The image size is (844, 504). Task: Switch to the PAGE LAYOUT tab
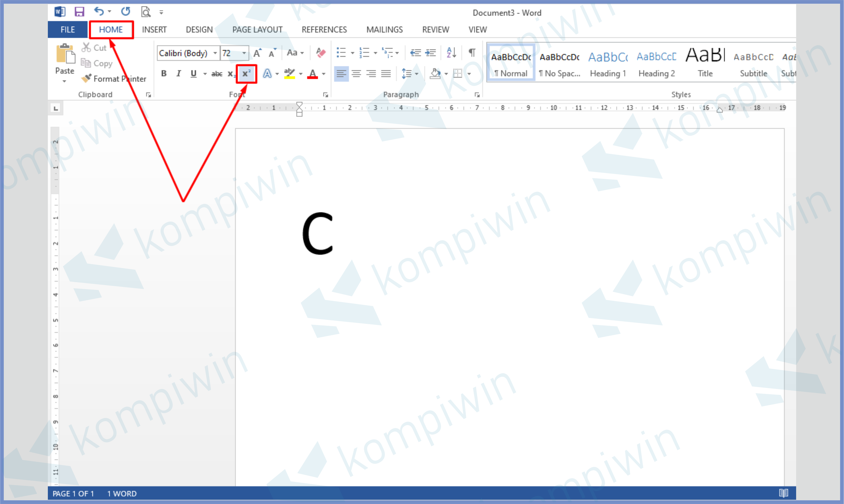click(257, 29)
